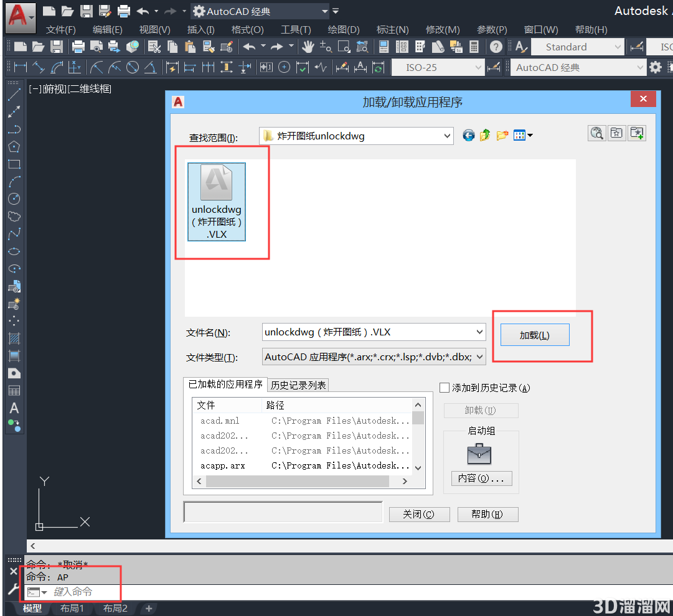The height and width of the screenshot is (616, 673).
Task: Click the [-] viewport controls label
Action: point(35,89)
